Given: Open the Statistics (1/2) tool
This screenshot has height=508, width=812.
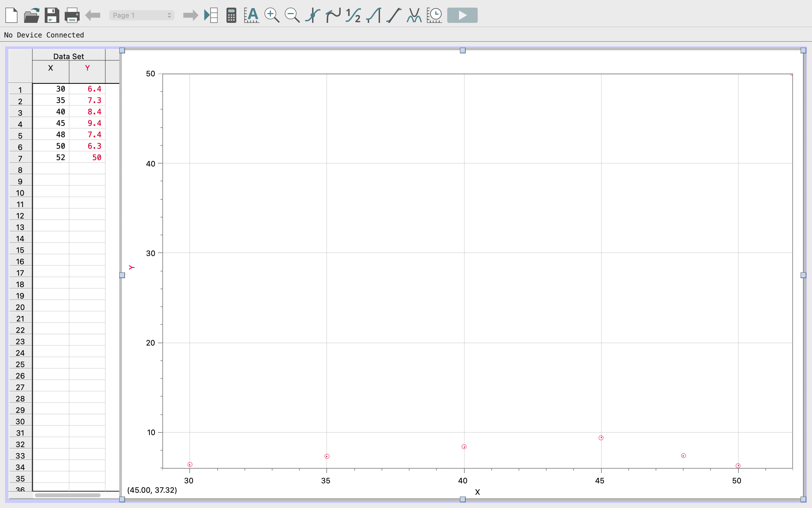Looking at the screenshot, I should (353, 15).
